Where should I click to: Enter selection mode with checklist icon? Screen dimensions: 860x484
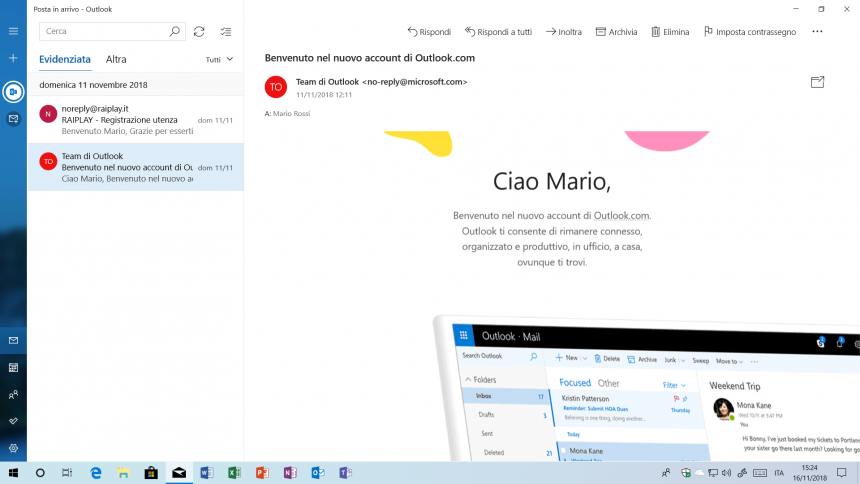click(x=226, y=32)
